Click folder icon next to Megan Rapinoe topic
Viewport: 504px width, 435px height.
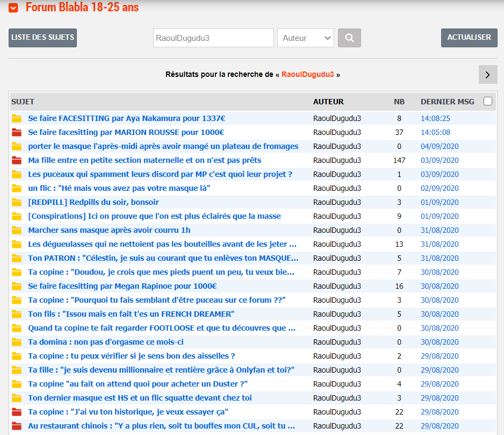tap(17, 286)
